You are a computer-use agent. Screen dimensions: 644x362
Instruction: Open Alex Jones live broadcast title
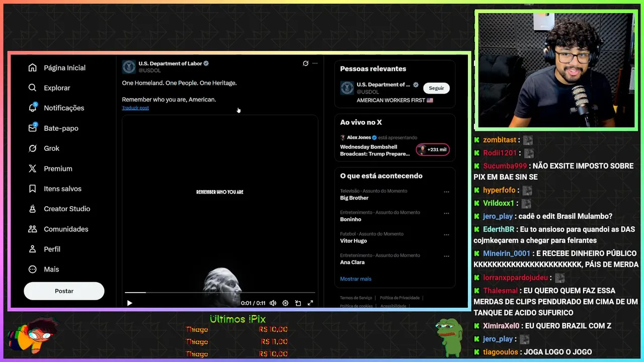[375, 150]
